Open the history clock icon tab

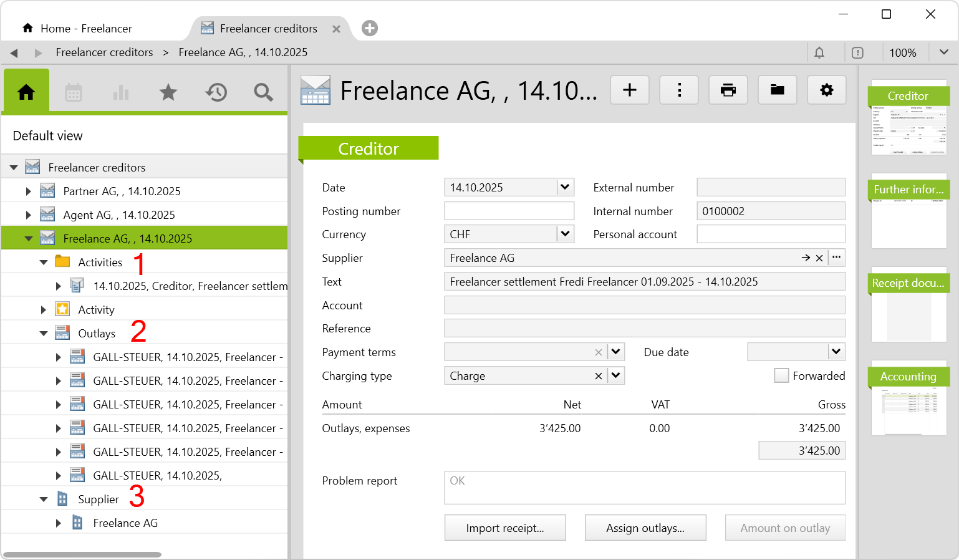click(216, 92)
